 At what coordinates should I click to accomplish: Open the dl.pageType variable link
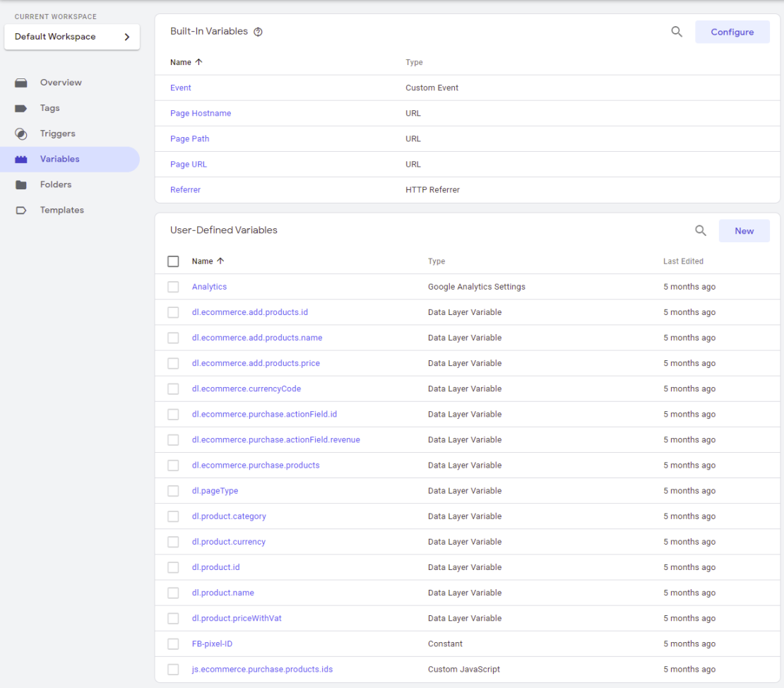[215, 490]
